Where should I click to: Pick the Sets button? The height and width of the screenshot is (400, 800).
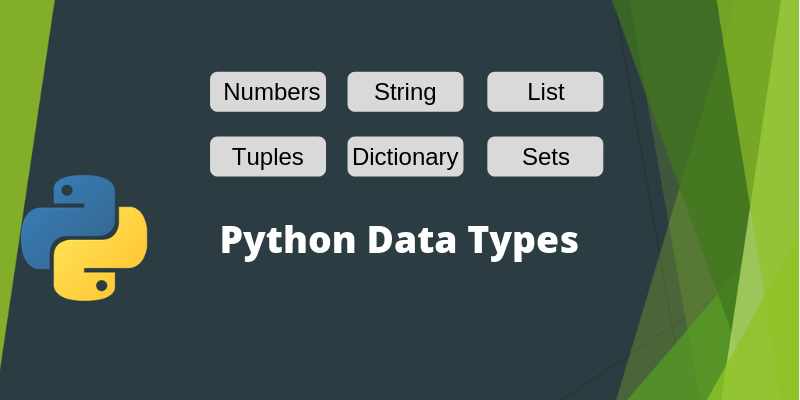coord(545,156)
